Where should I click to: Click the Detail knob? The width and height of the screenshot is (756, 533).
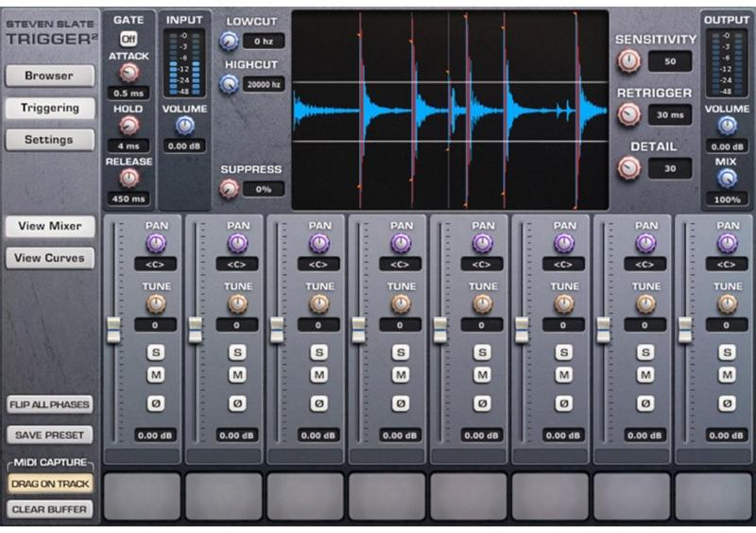[629, 168]
